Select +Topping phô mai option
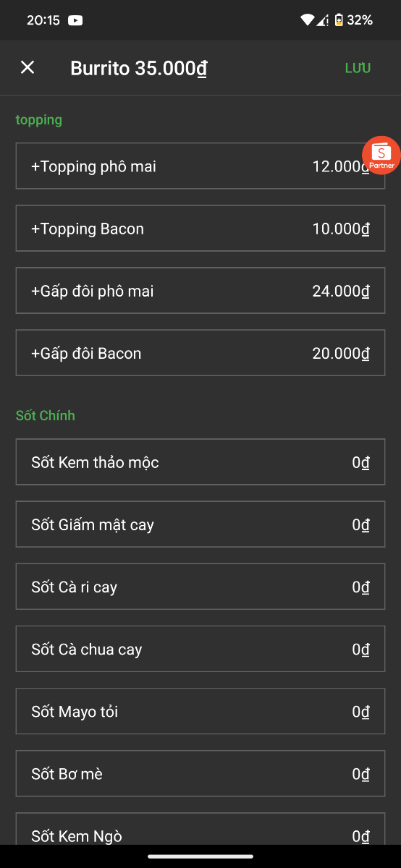The width and height of the screenshot is (401, 868). 200,166
